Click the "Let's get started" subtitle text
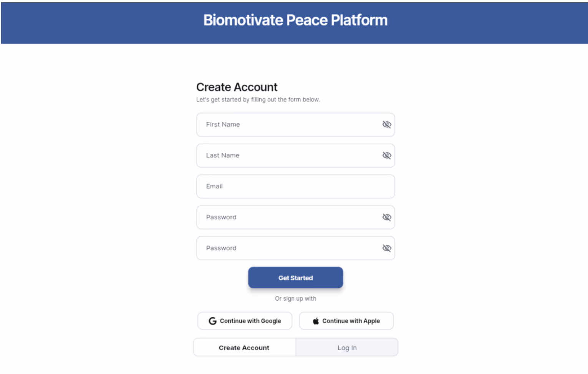This screenshot has height=374, width=588. tap(258, 100)
